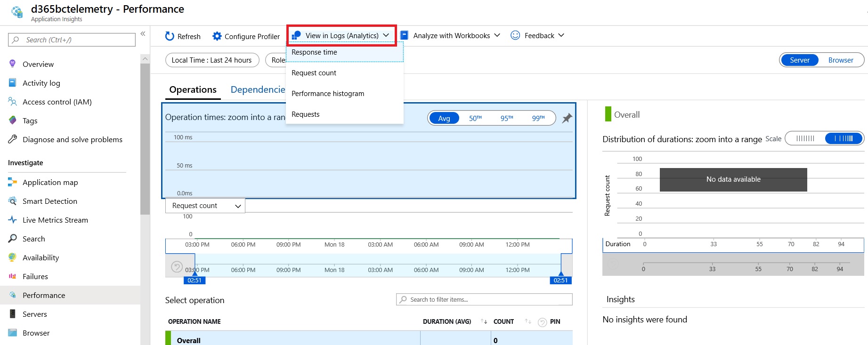Click the Access control (IAM) people icon
Image resolution: width=868 pixels, height=345 pixels.
(x=12, y=102)
